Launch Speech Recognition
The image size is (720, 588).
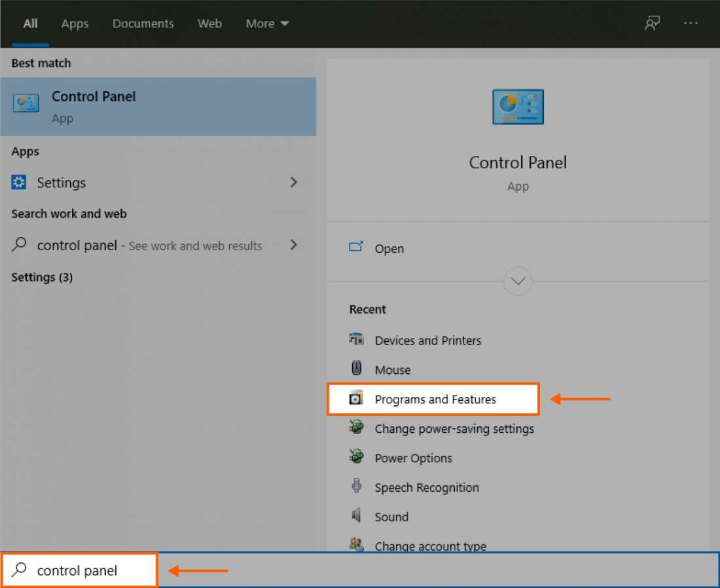coord(426,487)
